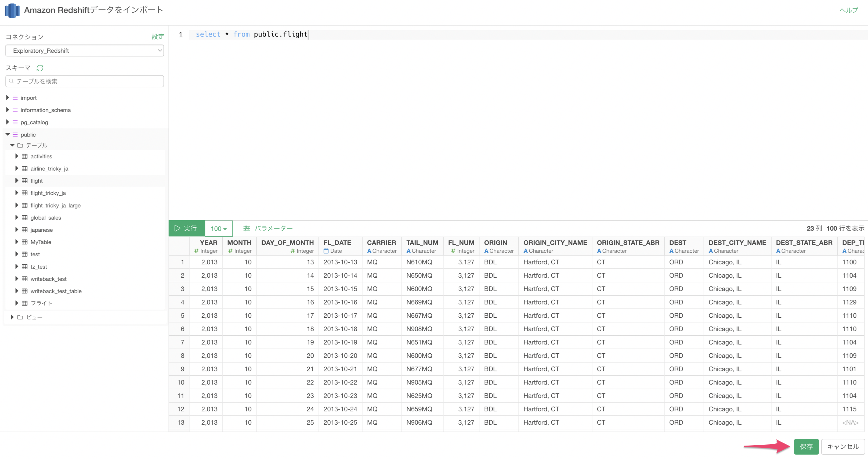
Task: Expand the information_schema schema
Action: [8, 110]
